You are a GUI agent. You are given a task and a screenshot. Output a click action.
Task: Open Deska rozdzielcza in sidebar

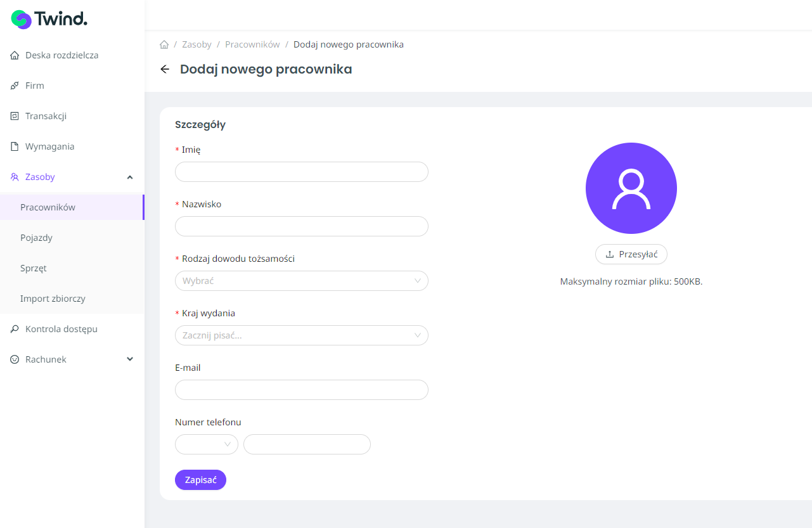(72, 55)
